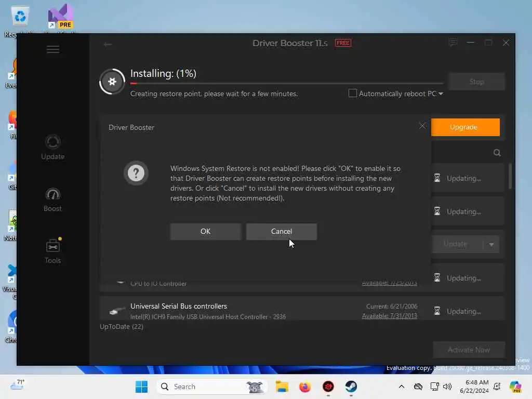Open Available 7/31/2013 driver link
This screenshot has width=532, height=399.
click(389, 316)
